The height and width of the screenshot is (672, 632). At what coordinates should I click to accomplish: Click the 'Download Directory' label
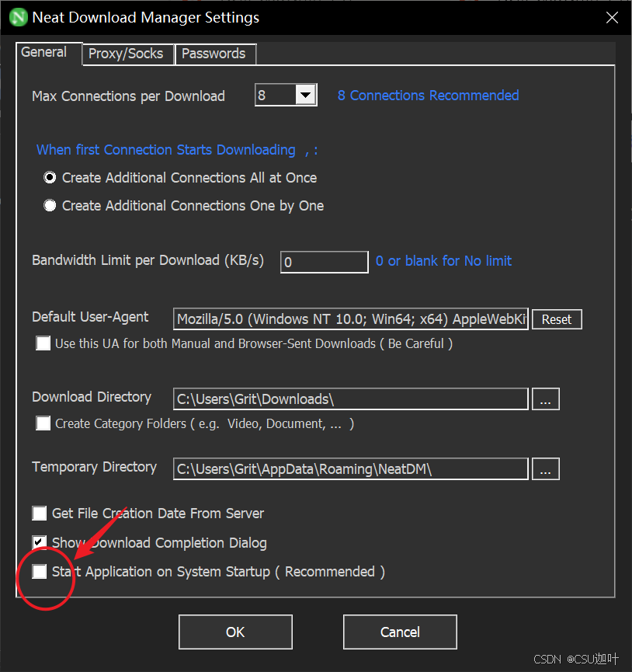tap(92, 397)
